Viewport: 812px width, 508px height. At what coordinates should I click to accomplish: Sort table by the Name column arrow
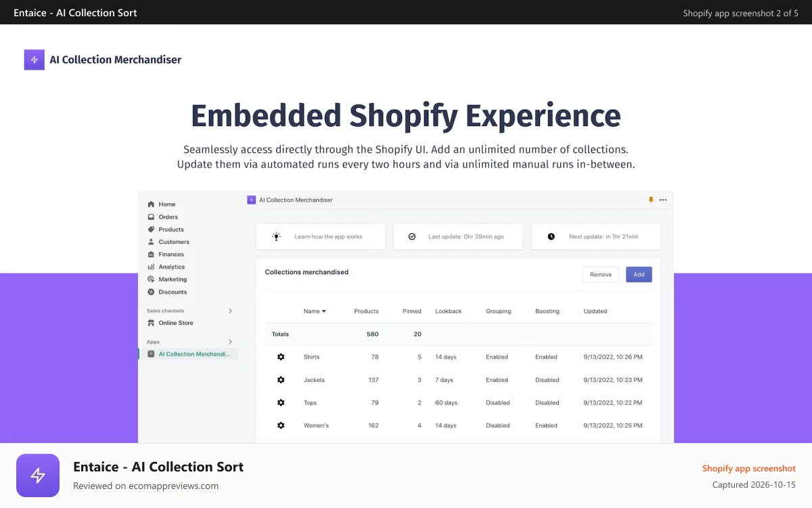324,312
